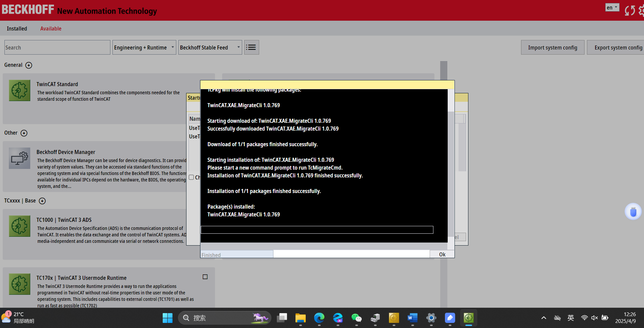Show hidden system tray icons
The width and height of the screenshot is (644, 328).
(544, 318)
